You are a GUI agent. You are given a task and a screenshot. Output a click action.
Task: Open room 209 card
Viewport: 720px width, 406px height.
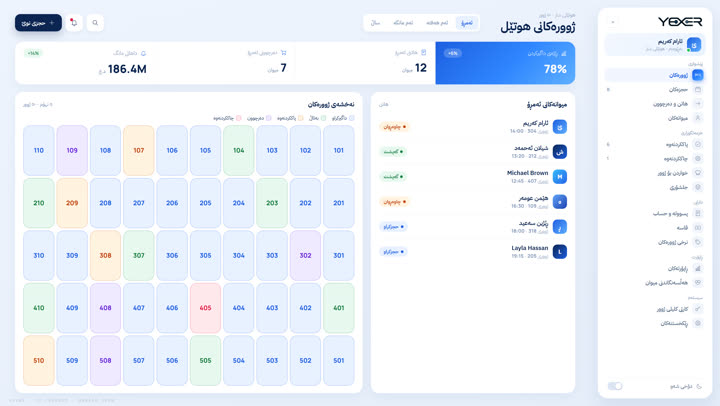(x=72, y=203)
